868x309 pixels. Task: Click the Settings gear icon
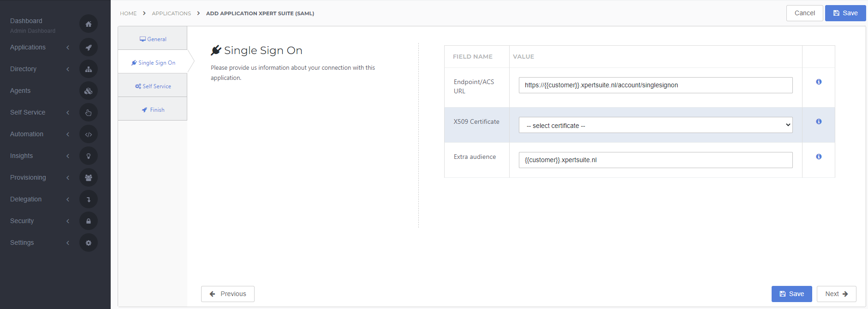coord(89,243)
